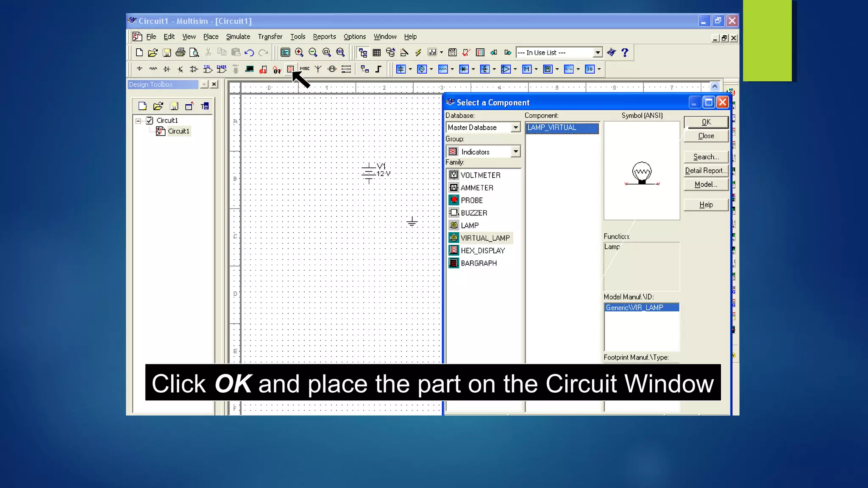This screenshot has height=488, width=868.
Task: Place Indicator component toolbar icon
Action: pos(290,69)
